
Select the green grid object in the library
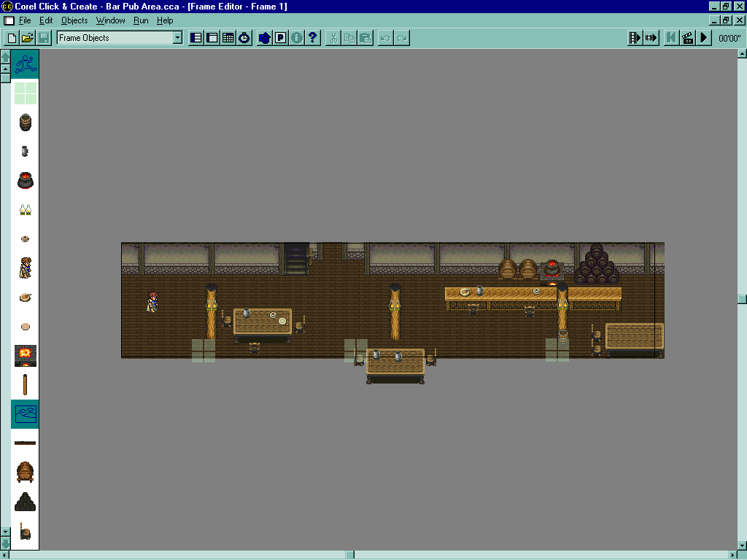(26, 93)
